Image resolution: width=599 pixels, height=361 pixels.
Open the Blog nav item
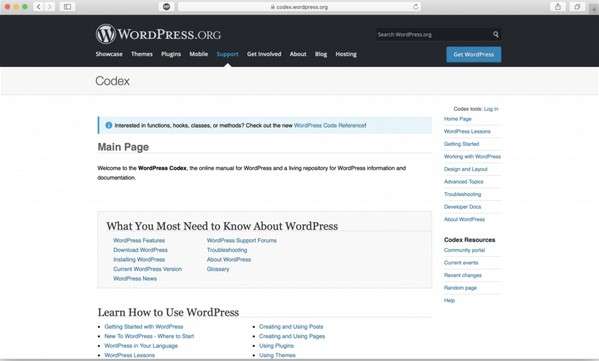(x=321, y=54)
